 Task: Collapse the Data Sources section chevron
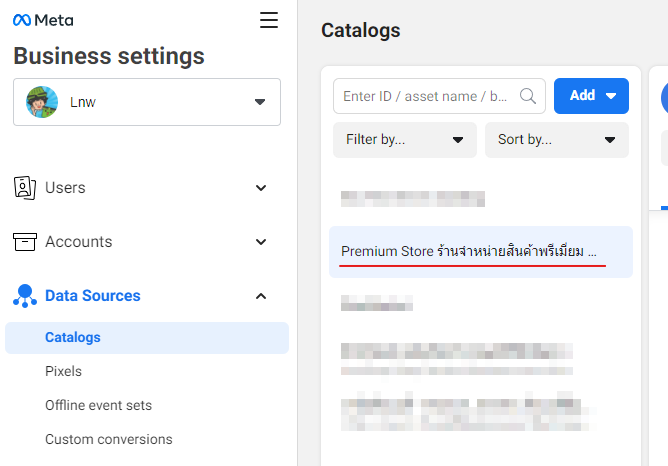261,296
